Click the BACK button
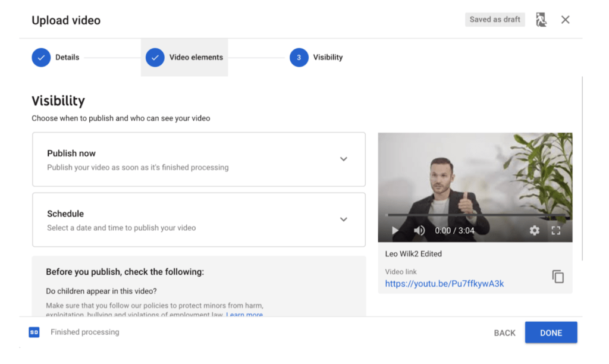 pyautogui.click(x=504, y=333)
